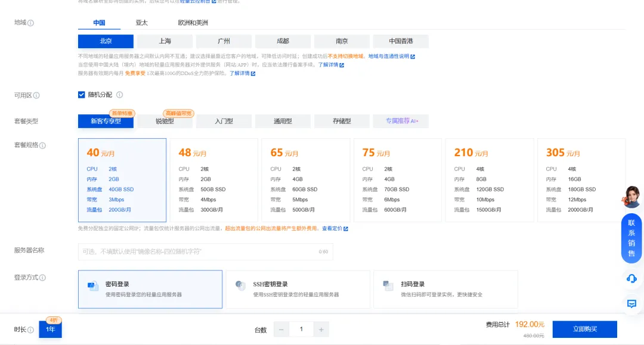This screenshot has width=644, height=345.
Task: Click the info icon next to 地域
Action: coord(31,23)
